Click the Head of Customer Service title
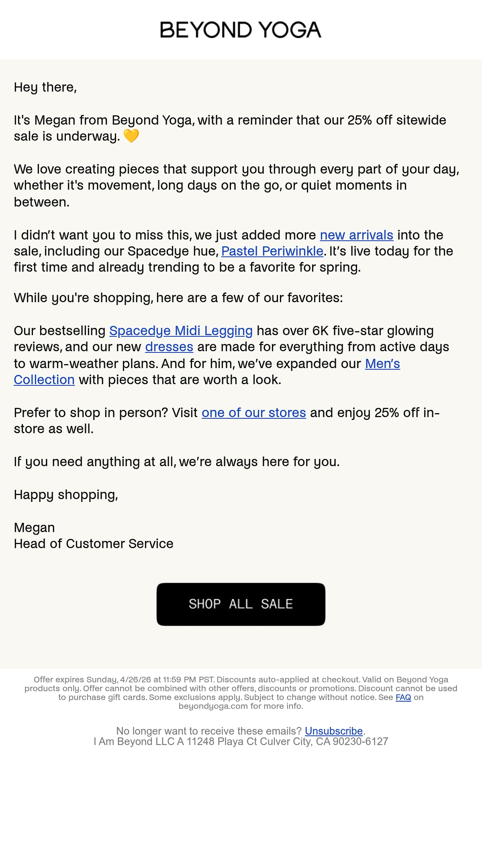Viewport: 482px width, 868px height. point(94,544)
